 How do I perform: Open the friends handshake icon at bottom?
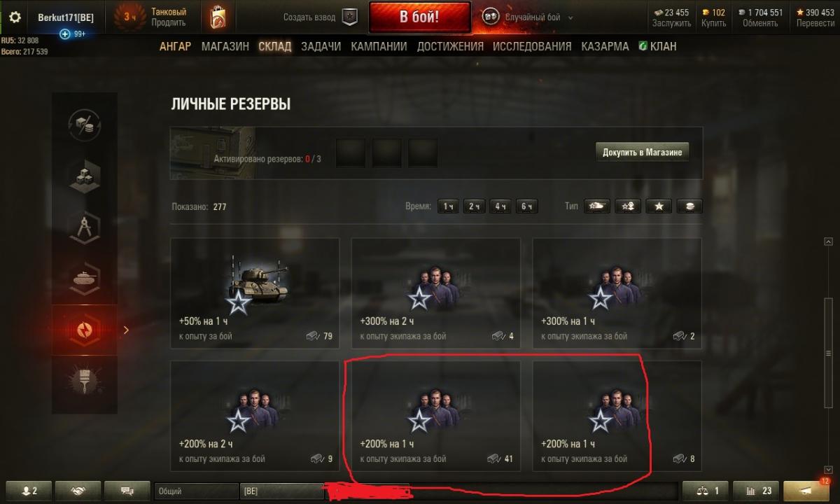tap(78, 491)
